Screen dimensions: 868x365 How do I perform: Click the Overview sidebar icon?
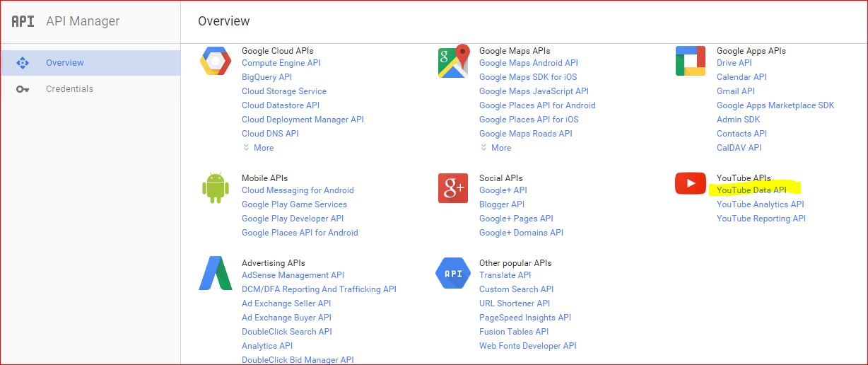coord(23,63)
